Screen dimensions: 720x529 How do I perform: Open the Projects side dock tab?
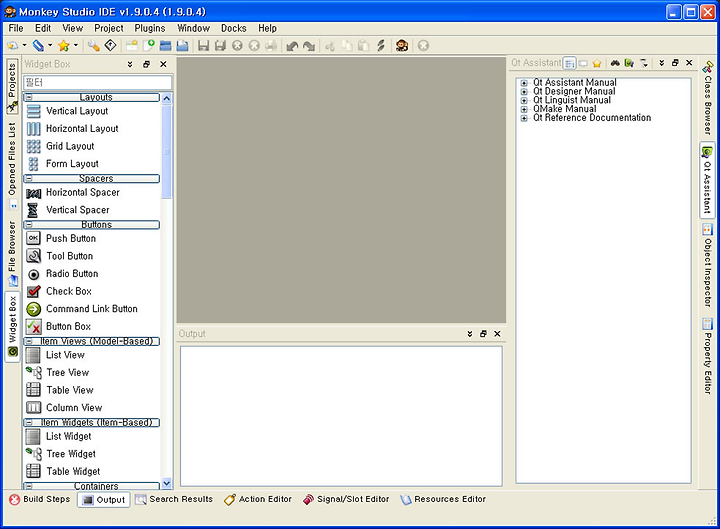[x=12, y=87]
